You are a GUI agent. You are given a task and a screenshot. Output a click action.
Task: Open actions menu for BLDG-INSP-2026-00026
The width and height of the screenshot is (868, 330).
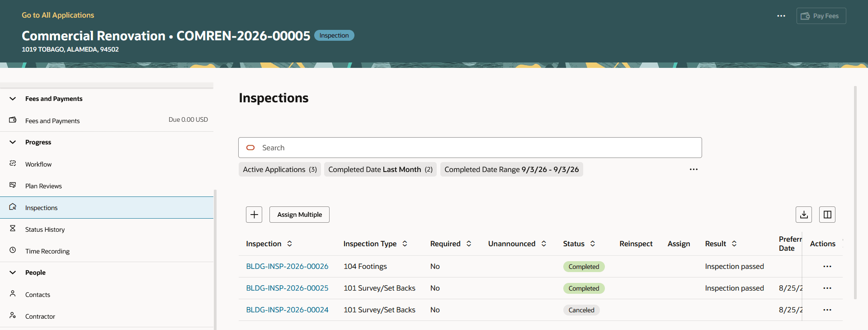[x=827, y=267]
